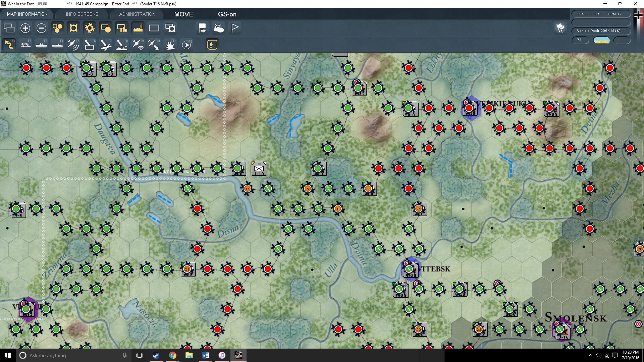
Task: Select F5 air recon mode
Action: pos(73,45)
